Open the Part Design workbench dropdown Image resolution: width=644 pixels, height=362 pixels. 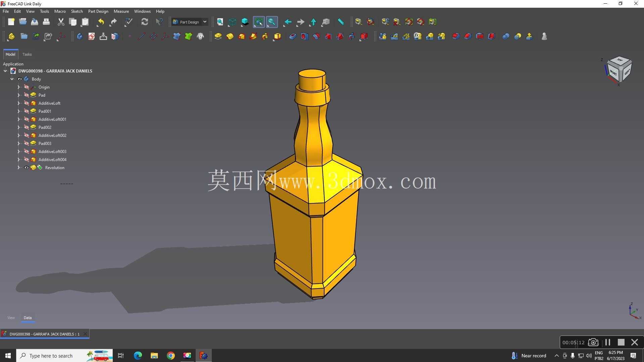[x=190, y=22]
